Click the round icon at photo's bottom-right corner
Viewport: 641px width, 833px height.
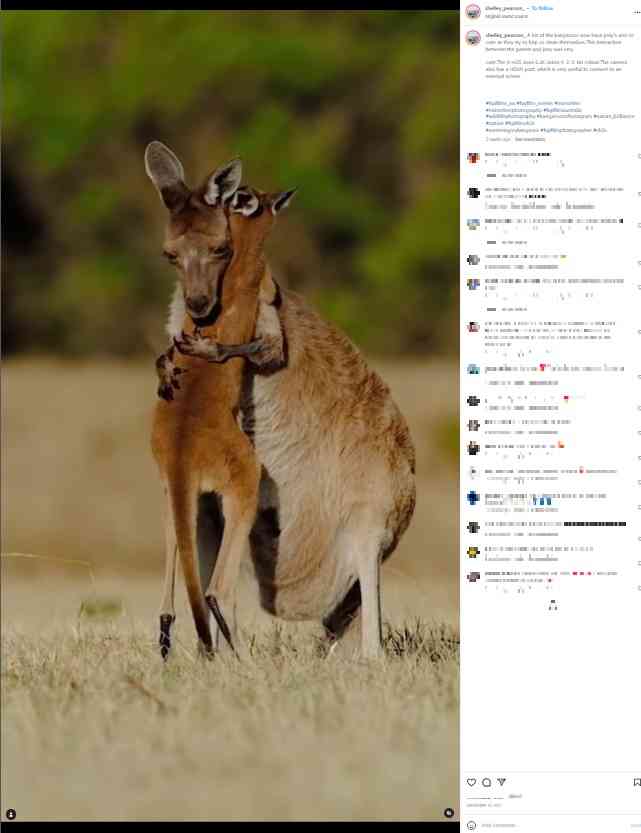click(x=449, y=813)
